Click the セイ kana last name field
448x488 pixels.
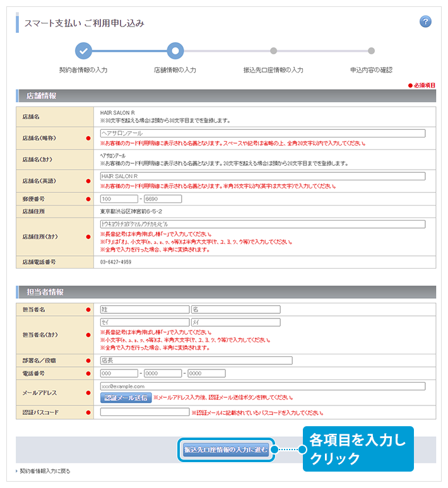pyautogui.click(x=144, y=322)
